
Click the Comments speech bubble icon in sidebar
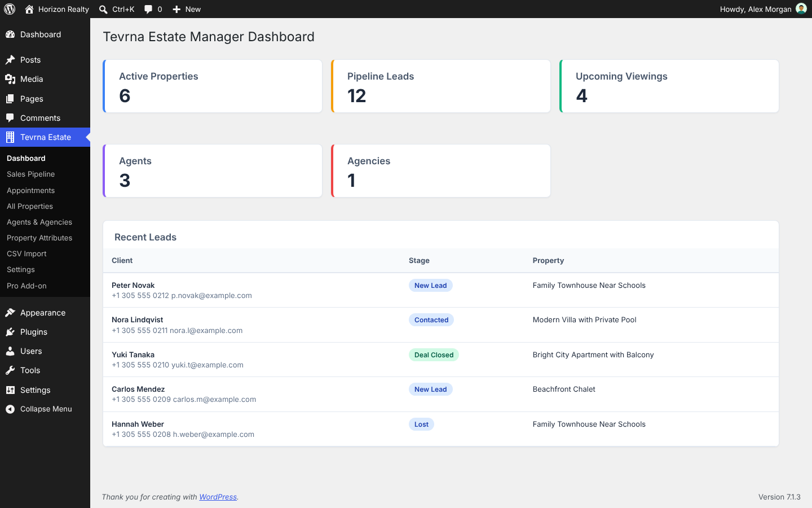pyautogui.click(x=10, y=118)
